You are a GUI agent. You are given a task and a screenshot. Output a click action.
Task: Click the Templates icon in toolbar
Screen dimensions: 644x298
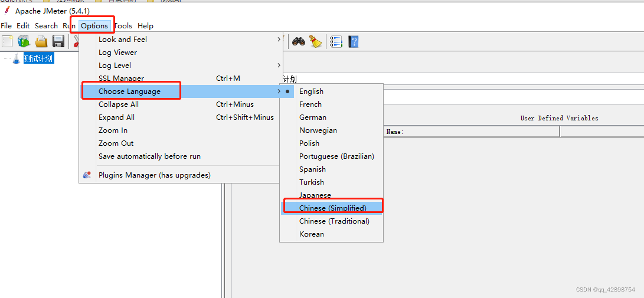24,41
